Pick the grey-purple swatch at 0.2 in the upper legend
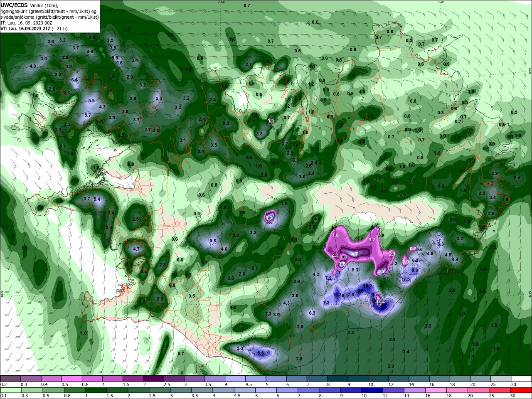Screen dimensions: 532x399 [10, 379]
